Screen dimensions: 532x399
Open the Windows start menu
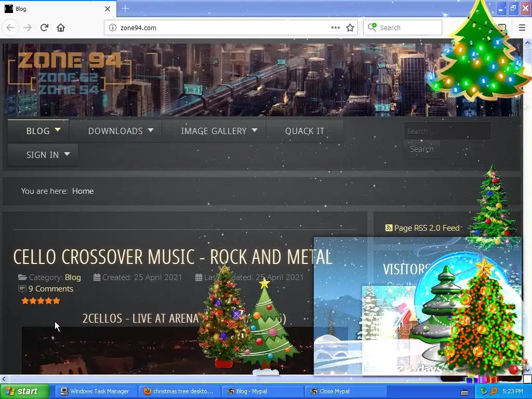(x=24, y=392)
